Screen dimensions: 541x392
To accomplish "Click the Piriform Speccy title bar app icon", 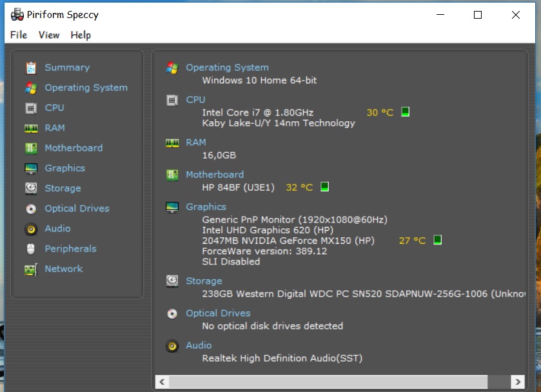I will coord(17,14).
